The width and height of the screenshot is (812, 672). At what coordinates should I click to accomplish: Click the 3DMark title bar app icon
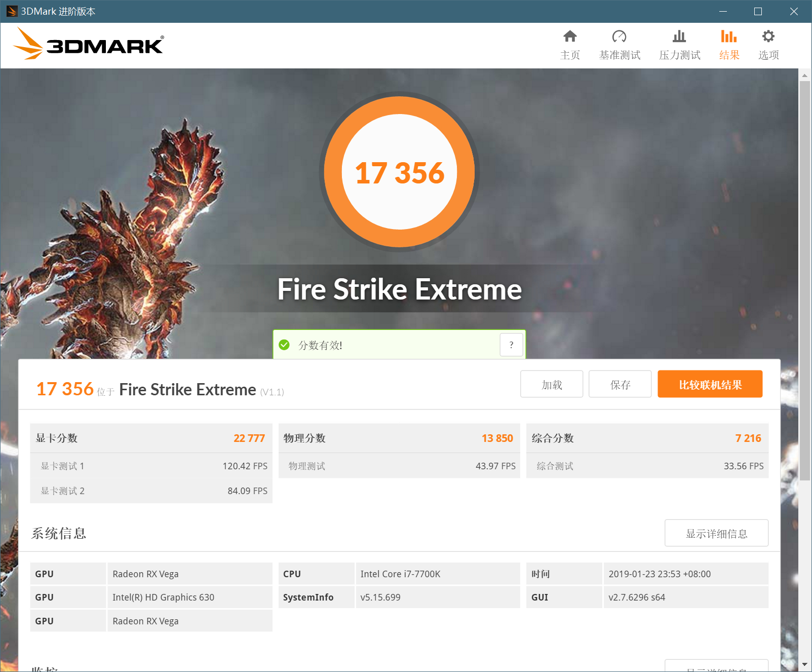pyautogui.click(x=12, y=11)
